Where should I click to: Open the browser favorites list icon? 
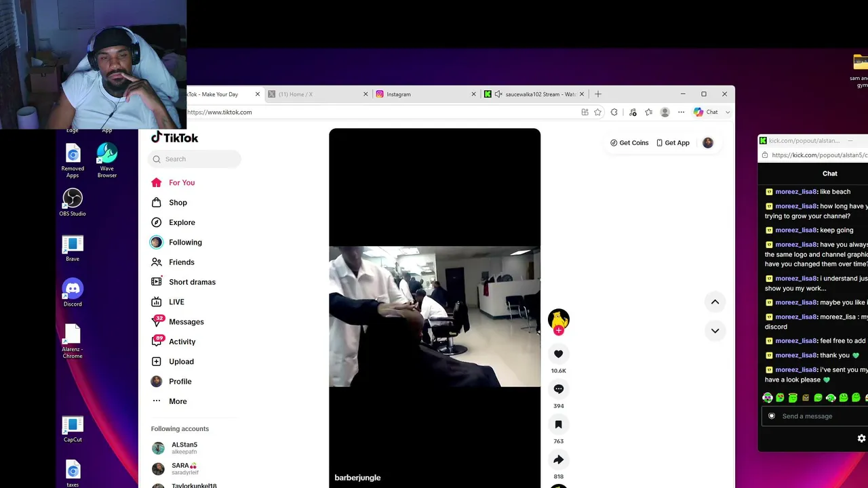point(648,112)
